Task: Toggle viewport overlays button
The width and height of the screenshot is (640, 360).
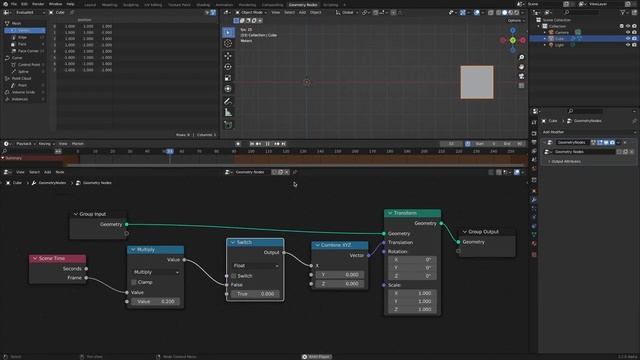Action: (x=477, y=13)
